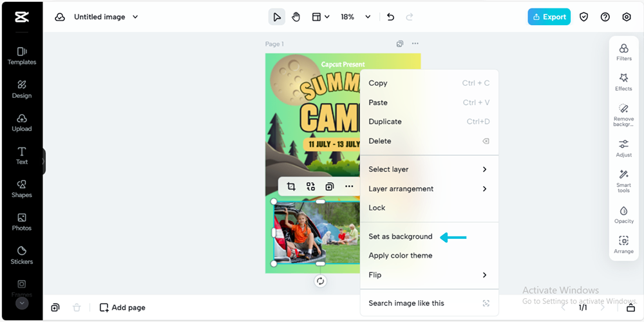Collapse the left panel handle
This screenshot has height=322, width=644.
(x=44, y=162)
